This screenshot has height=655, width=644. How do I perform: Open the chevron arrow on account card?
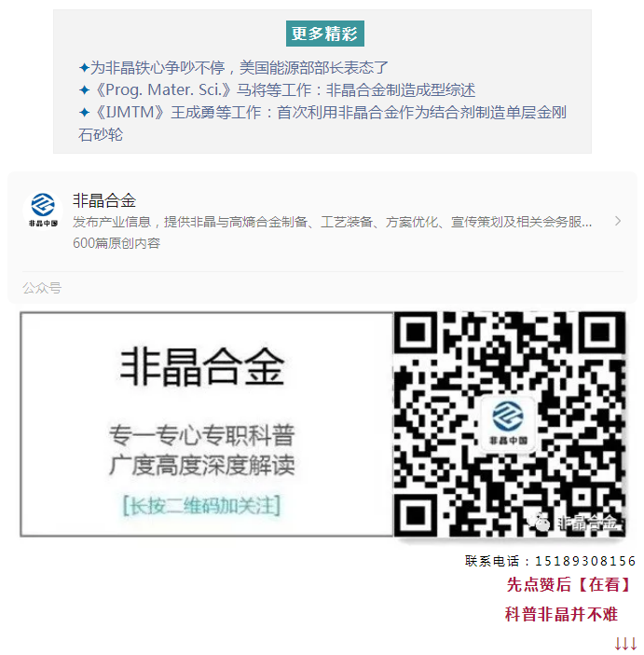[618, 222]
